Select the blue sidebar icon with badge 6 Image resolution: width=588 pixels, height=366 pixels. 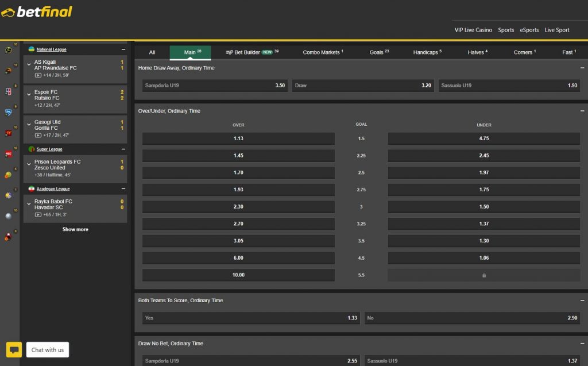(x=8, y=112)
